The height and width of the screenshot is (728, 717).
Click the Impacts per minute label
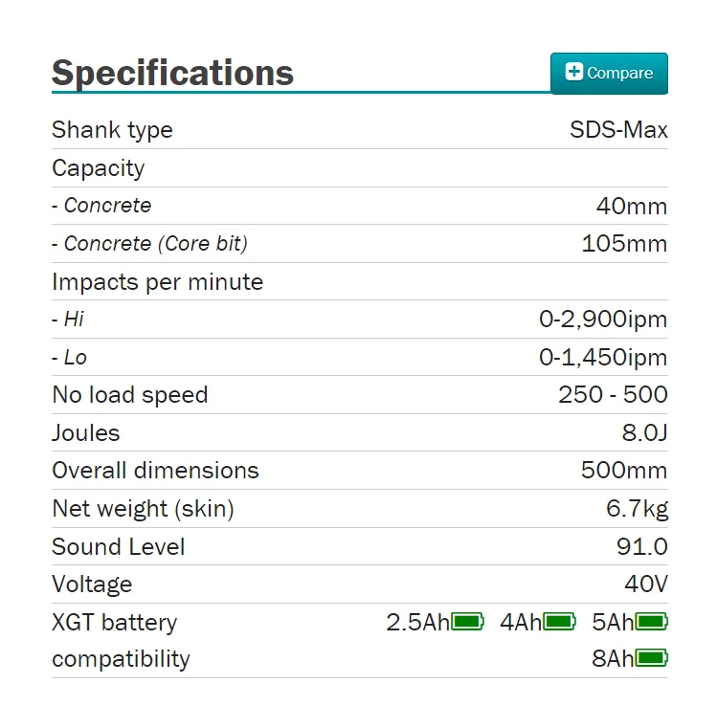[157, 282]
